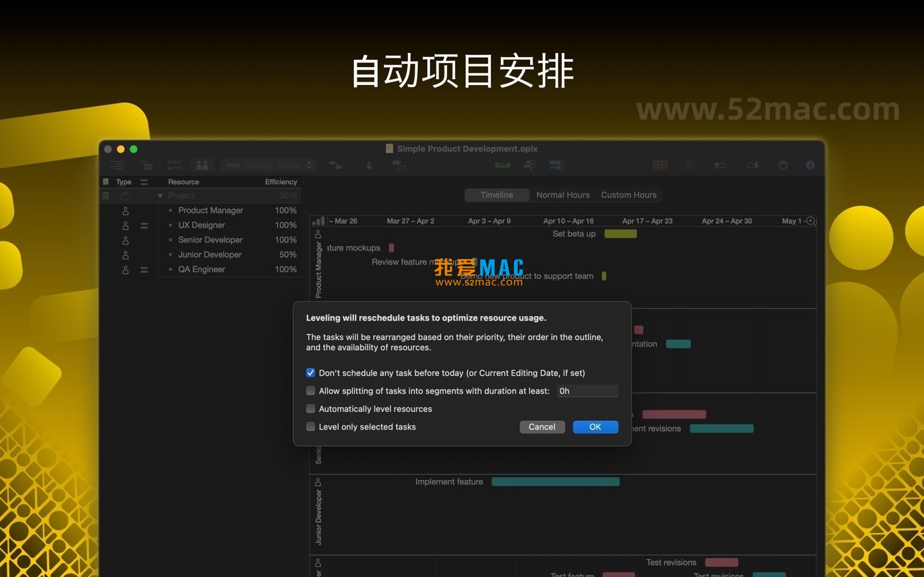Open the Inspector with the info icon
This screenshot has height=577, width=924.
point(810,165)
